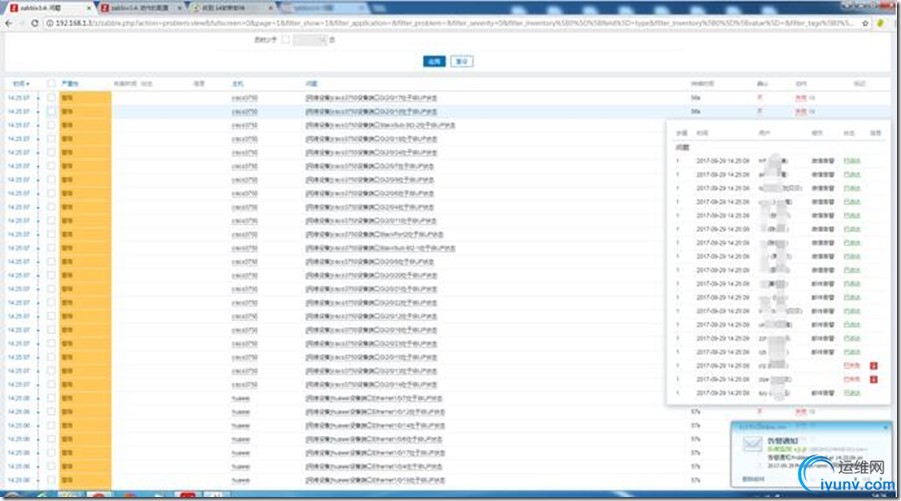Screen dimensions: 901x501
Task: Go back with the browser back arrow
Action: (x=8, y=23)
